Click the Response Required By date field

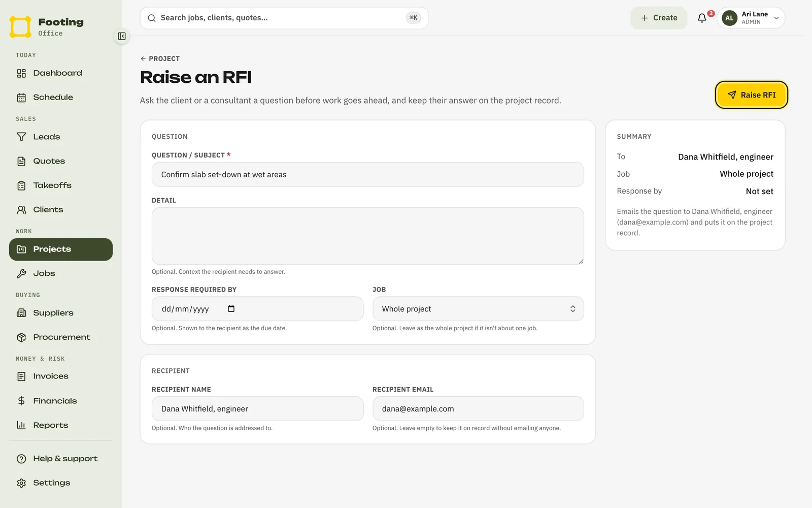257,309
